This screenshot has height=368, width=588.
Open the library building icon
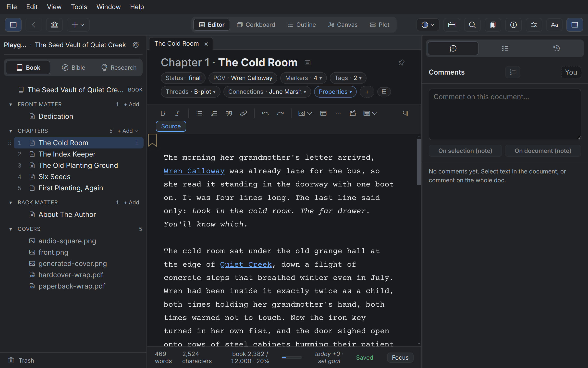tap(54, 25)
